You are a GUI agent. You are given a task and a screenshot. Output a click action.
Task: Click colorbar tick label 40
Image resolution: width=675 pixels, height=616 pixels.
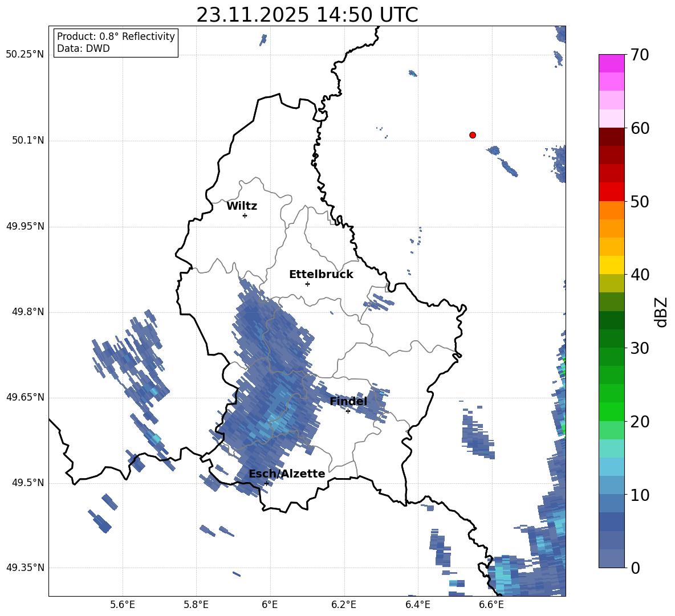(x=640, y=275)
